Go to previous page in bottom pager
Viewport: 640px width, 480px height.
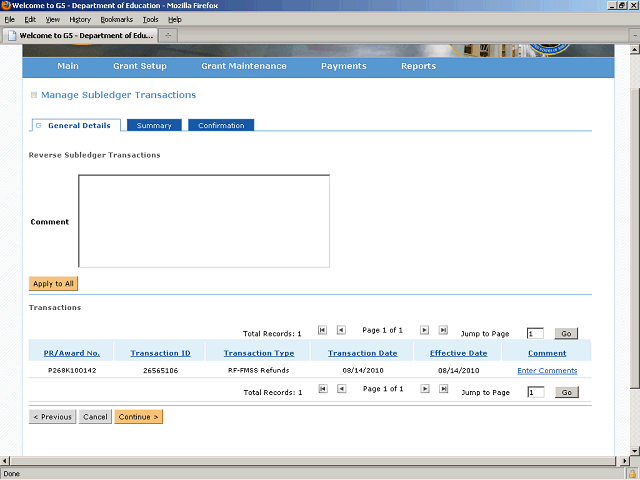[342, 389]
